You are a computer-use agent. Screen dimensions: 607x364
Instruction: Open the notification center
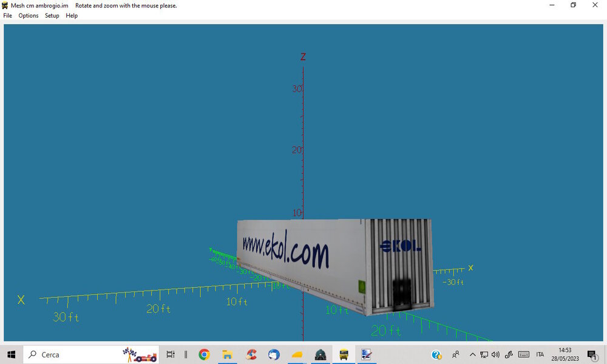(x=591, y=355)
